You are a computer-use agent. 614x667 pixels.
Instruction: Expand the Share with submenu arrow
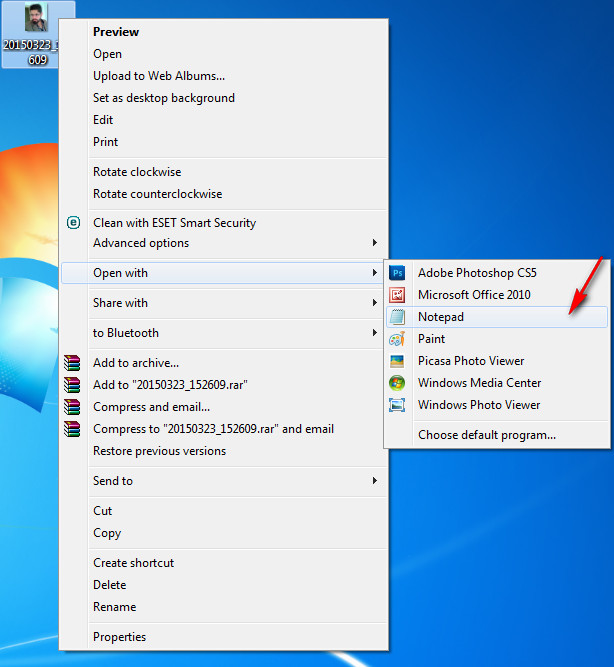coord(374,302)
